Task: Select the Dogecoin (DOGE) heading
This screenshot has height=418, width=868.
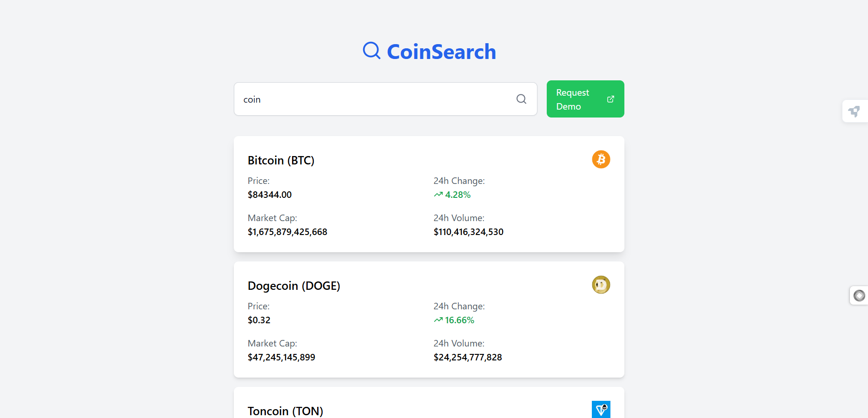Action: (x=294, y=286)
